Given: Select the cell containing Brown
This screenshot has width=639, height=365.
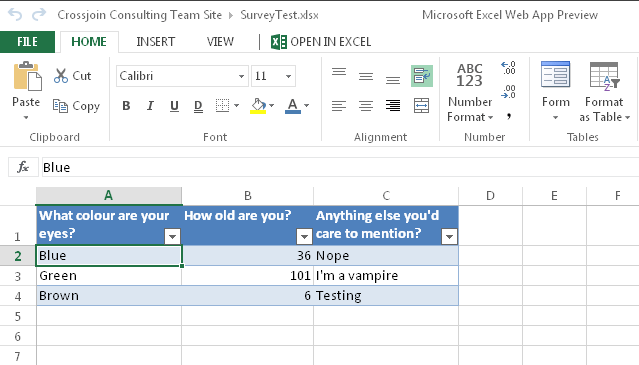Looking at the screenshot, I should [x=109, y=296].
